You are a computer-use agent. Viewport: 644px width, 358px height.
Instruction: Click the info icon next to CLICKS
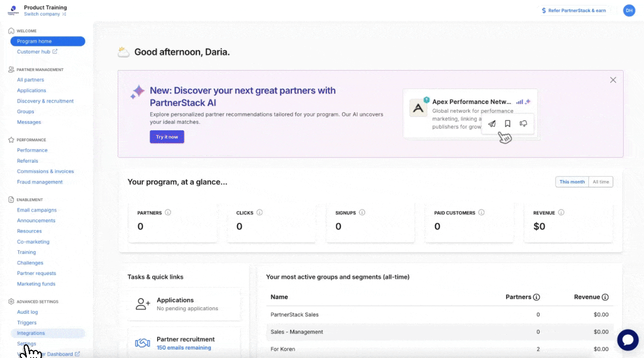[x=259, y=212]
